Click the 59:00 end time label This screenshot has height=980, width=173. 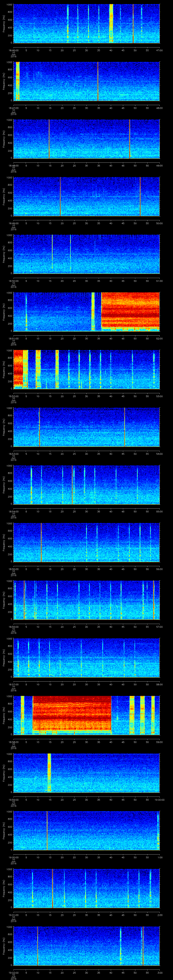[x=159, y=742]
